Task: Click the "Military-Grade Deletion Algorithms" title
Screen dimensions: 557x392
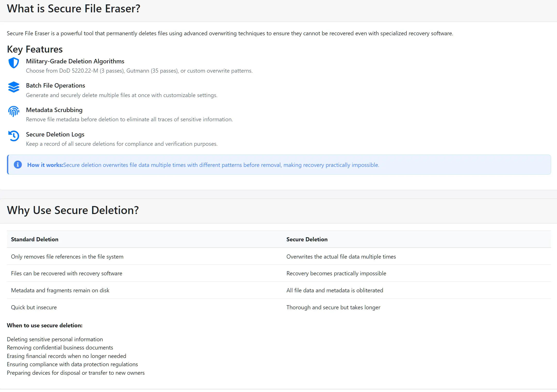Action: 75,61
